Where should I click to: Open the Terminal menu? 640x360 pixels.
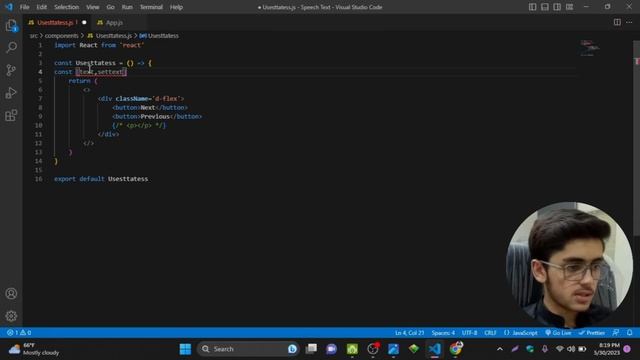pyautogui.click(x=151, y=7)
